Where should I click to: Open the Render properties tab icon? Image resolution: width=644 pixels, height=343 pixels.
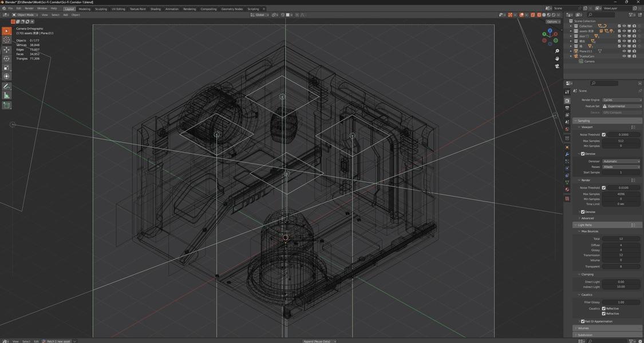coord(567,101)
